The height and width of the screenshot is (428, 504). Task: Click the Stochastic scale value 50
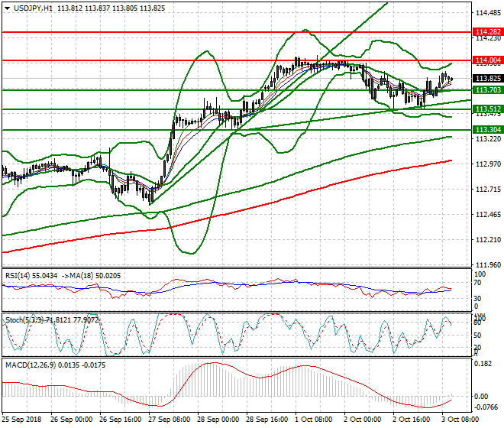click(x=477, y=336)
